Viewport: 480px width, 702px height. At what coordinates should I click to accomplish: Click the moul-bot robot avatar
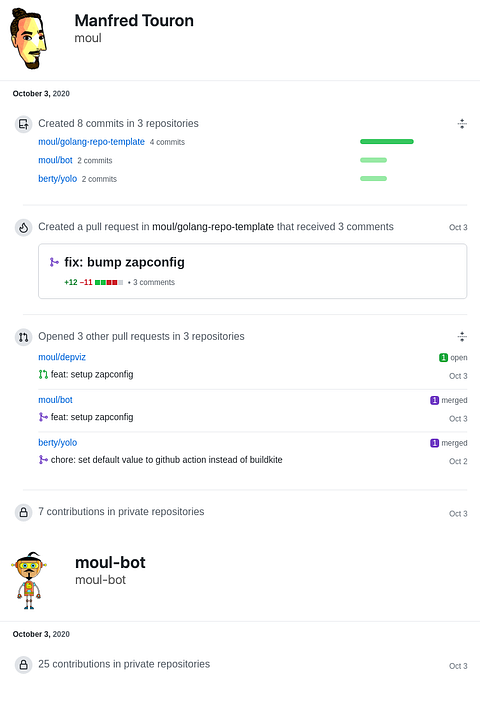pos(29,581)
